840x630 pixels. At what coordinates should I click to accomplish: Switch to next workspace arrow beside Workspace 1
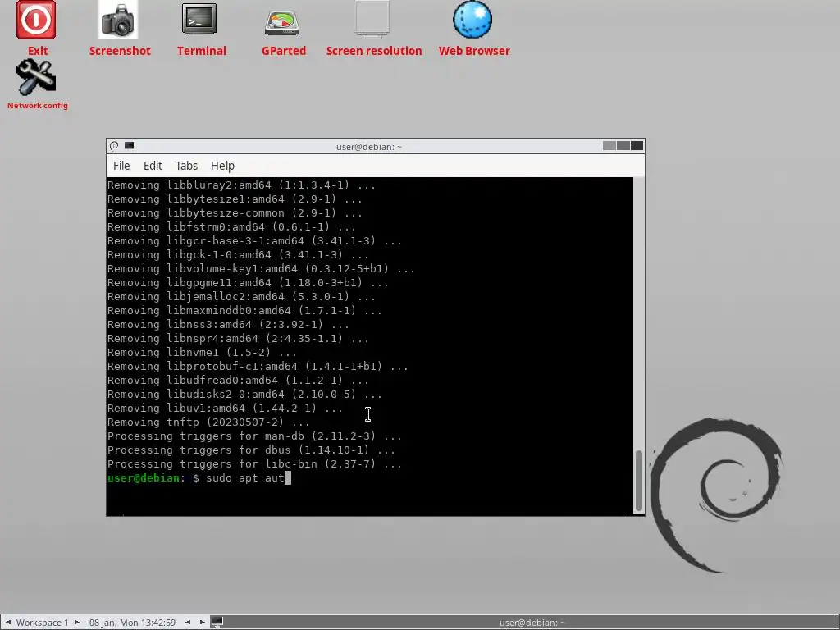76,623
